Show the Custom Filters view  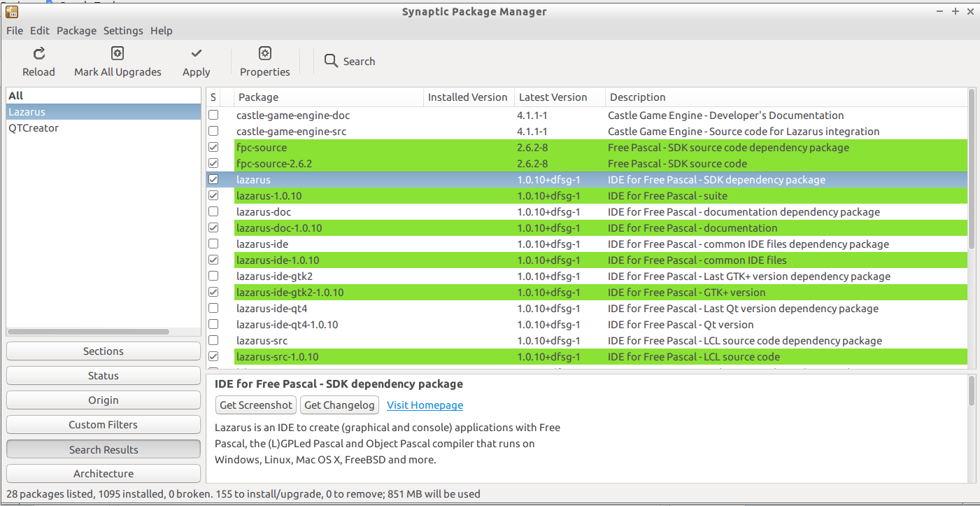tap(104, 425)
